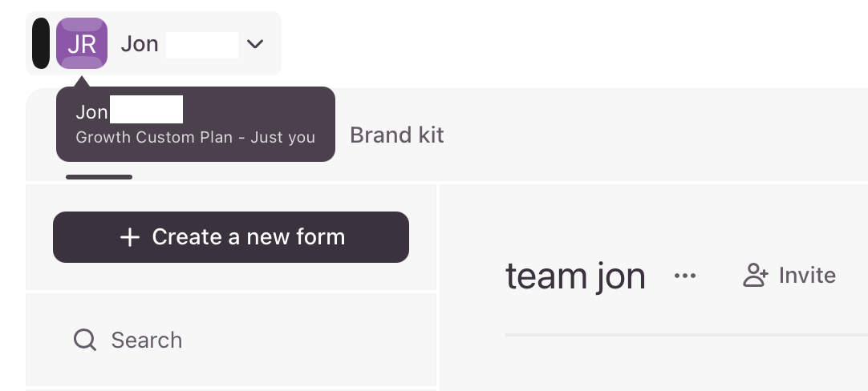Click the add-person Invite icon
The height and width of the screenshot is (391, 868).
click(755, 275)
